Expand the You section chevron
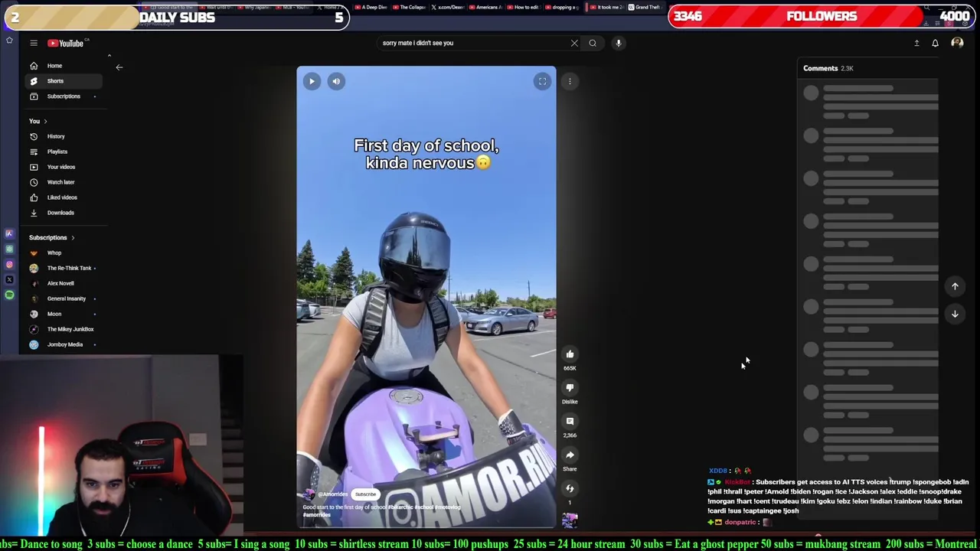 (45, 121)
